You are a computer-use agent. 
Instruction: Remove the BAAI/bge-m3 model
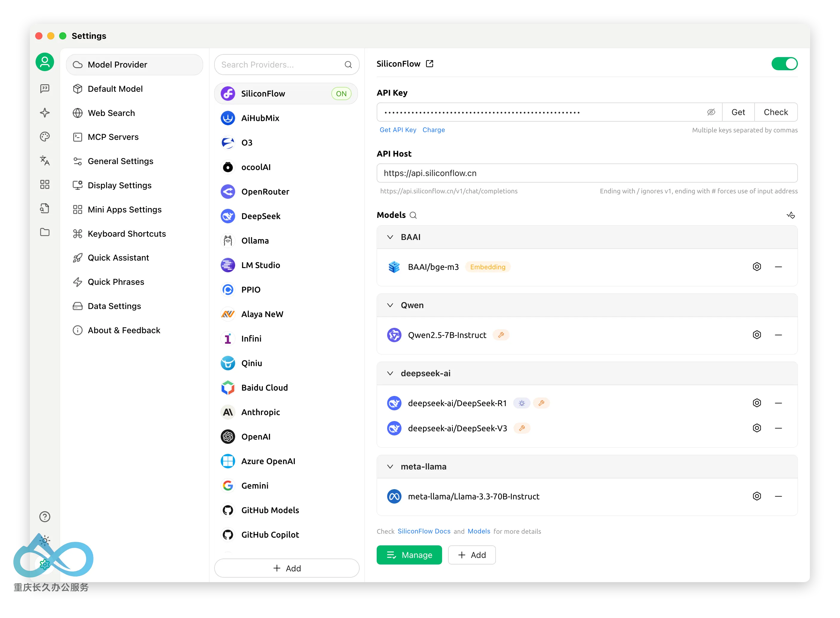[x=778, y=267]
